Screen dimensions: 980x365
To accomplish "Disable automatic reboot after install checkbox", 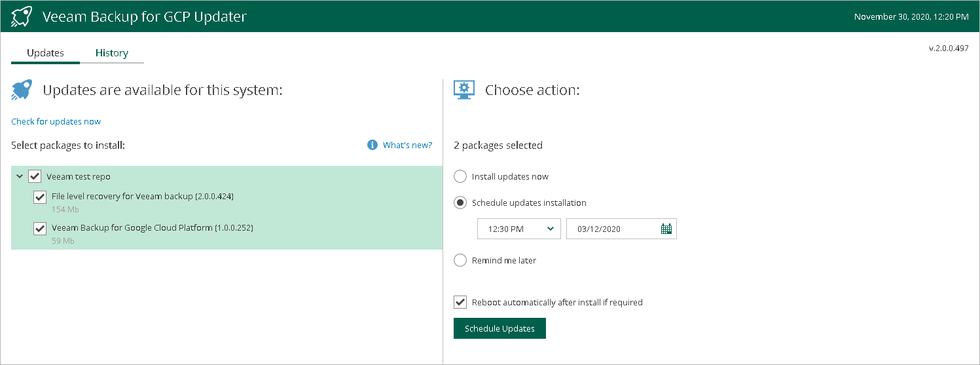I will coord(460,302).
